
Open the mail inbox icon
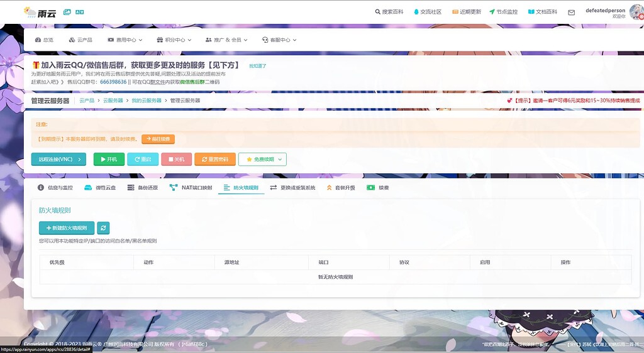click(571, 13)
